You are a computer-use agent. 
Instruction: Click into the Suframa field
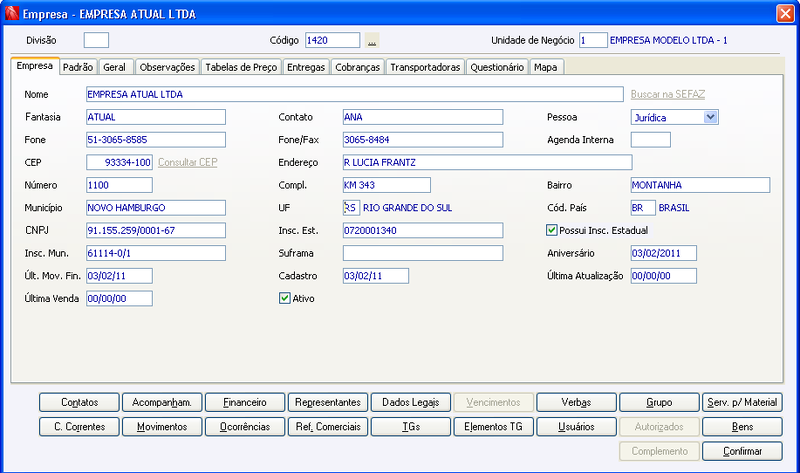pyautogui.click(x=423, y=253)
